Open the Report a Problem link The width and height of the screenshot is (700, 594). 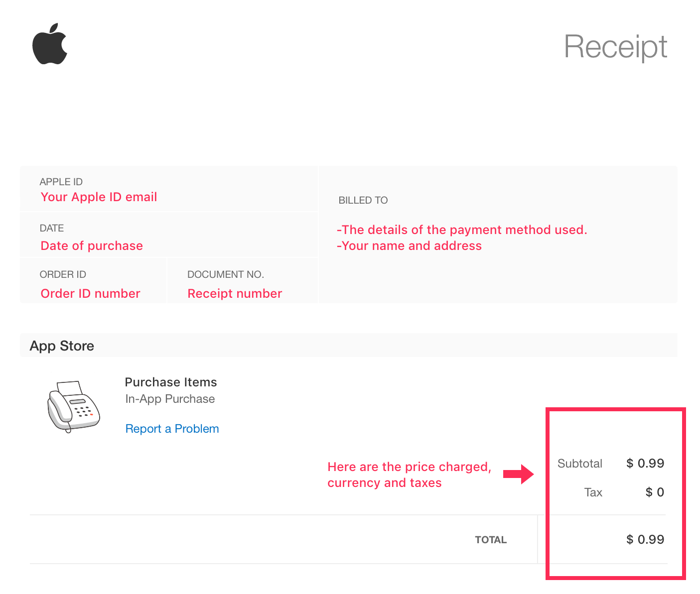pos(172,429)
